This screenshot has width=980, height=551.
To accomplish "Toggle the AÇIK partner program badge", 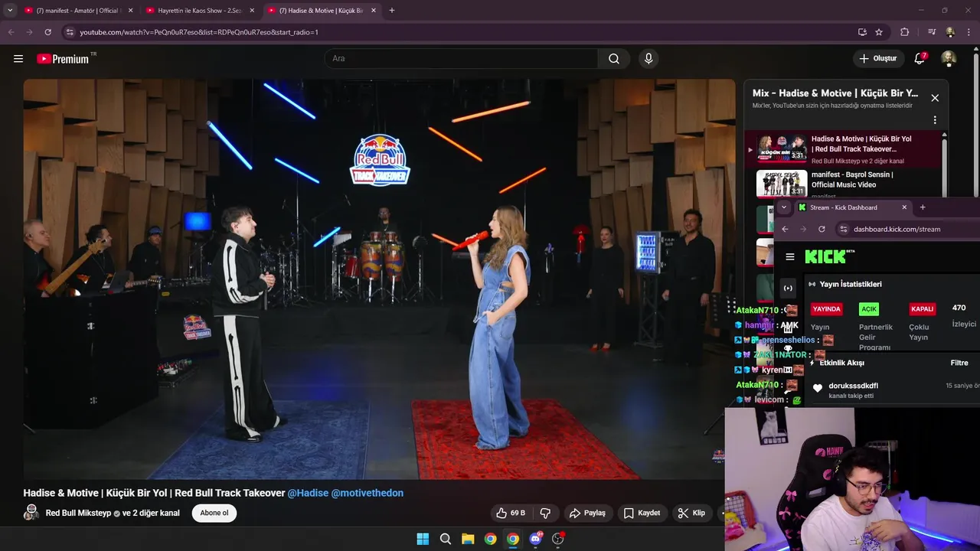I will pyautogui.click(x=869, y=309).
